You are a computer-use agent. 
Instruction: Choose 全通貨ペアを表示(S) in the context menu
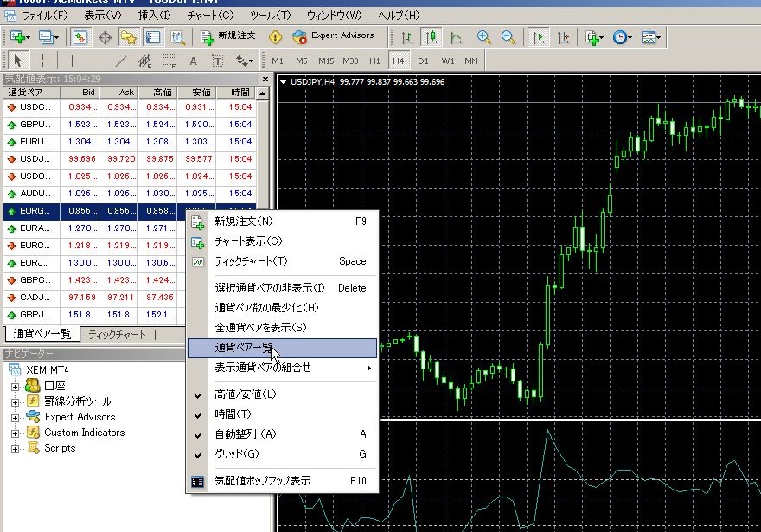point(282,328)
